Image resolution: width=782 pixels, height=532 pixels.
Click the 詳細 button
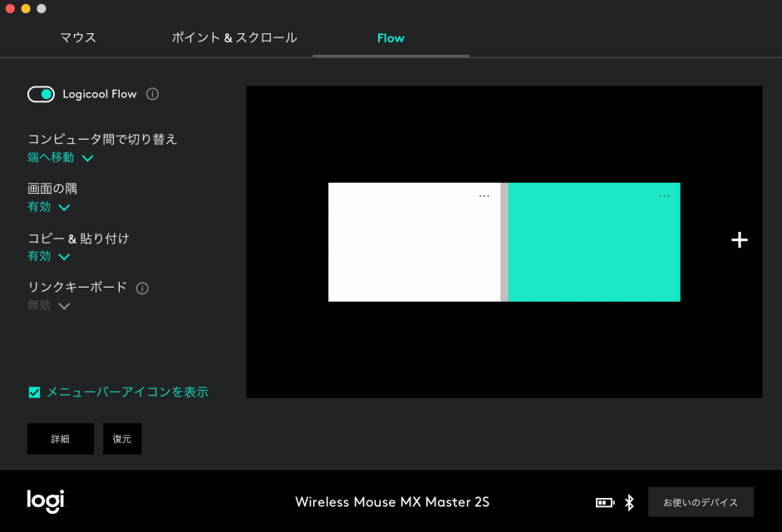coord(61,439)
